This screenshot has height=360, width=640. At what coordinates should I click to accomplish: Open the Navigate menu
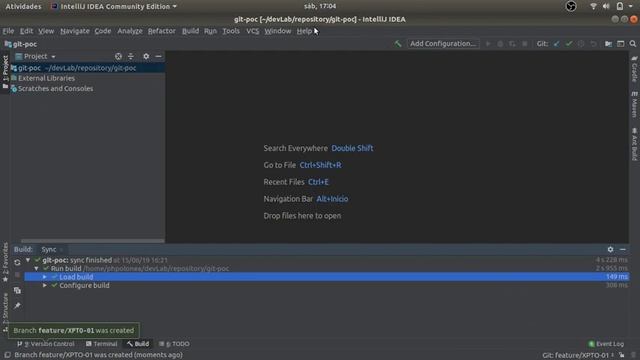tap(75, 31)
